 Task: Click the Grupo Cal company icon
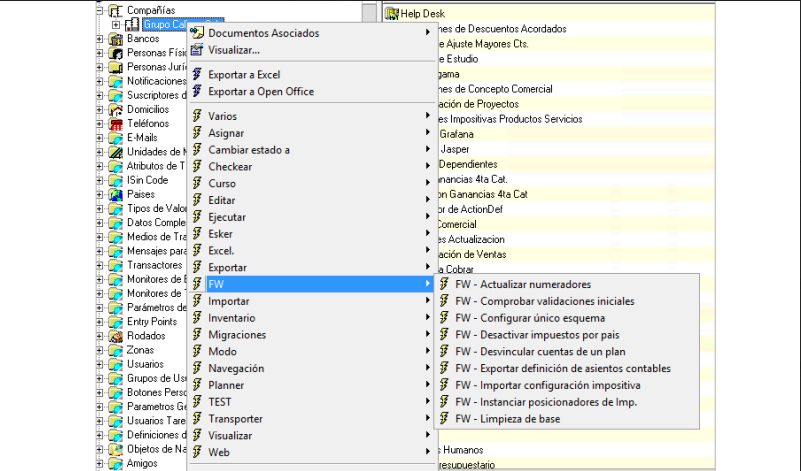pos(132,24)
